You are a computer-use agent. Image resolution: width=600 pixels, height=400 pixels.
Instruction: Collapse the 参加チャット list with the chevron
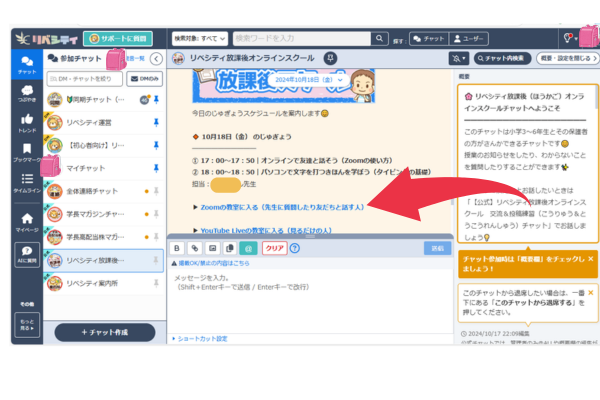tap(156, 59)
